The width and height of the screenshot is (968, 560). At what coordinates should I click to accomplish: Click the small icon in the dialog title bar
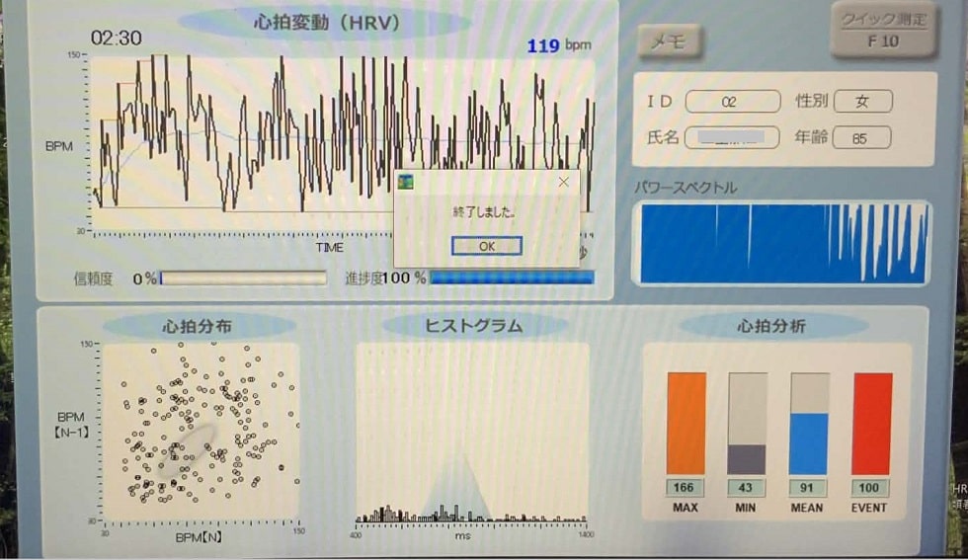tap(406, 182)
